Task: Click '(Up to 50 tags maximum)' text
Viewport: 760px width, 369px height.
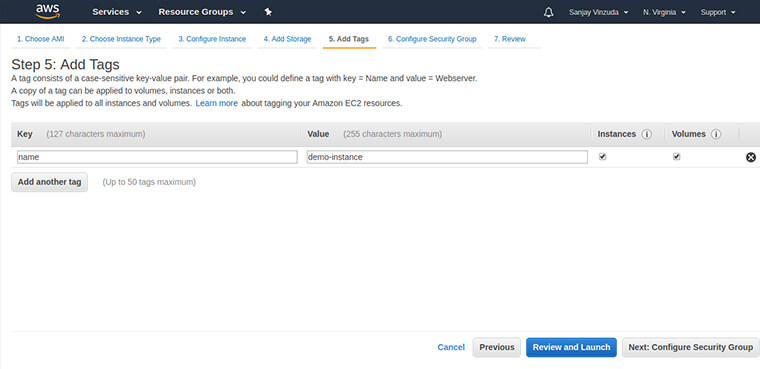Action: coord(149,182)
